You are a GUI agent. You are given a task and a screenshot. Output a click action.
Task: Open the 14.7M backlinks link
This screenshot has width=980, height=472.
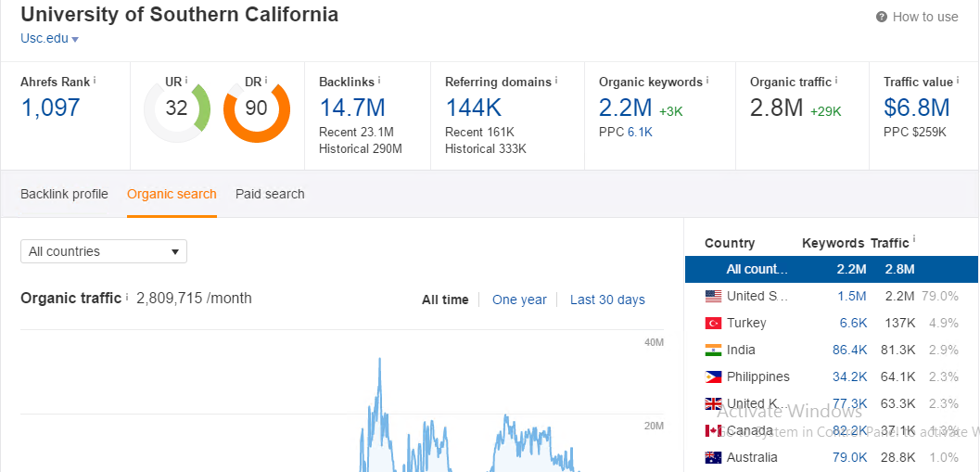click(x=351, y=108)
